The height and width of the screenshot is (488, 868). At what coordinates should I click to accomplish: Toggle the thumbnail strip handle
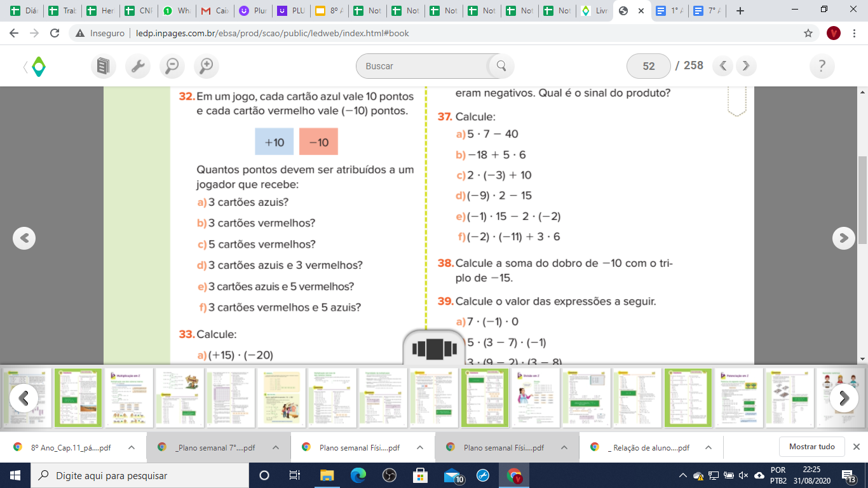point(435,348)
